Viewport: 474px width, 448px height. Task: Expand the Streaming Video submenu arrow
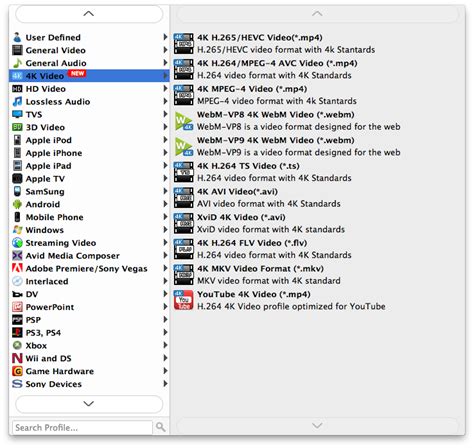tap(165, 242)
